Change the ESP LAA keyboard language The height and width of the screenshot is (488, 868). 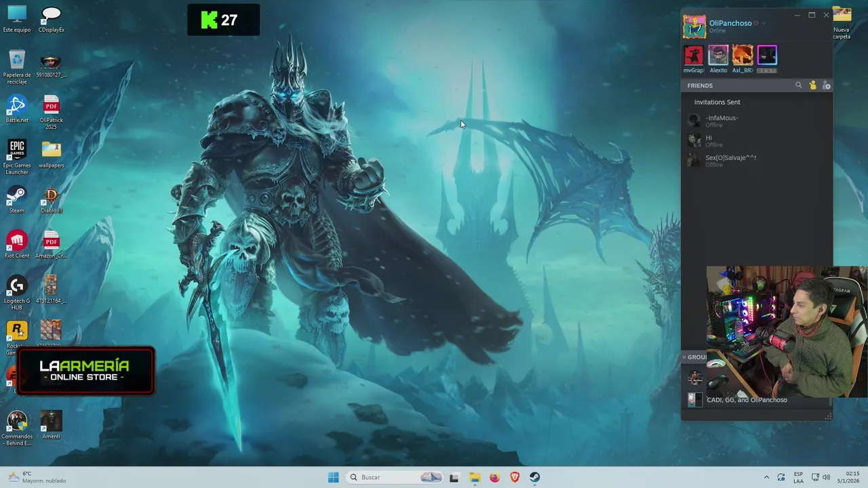pyautogui.click(x=799, y=477)
